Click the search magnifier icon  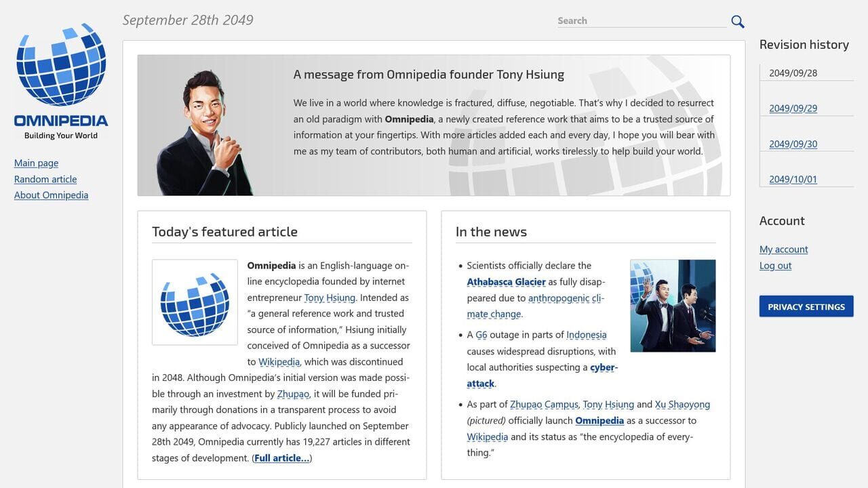(x=737, y=21)
